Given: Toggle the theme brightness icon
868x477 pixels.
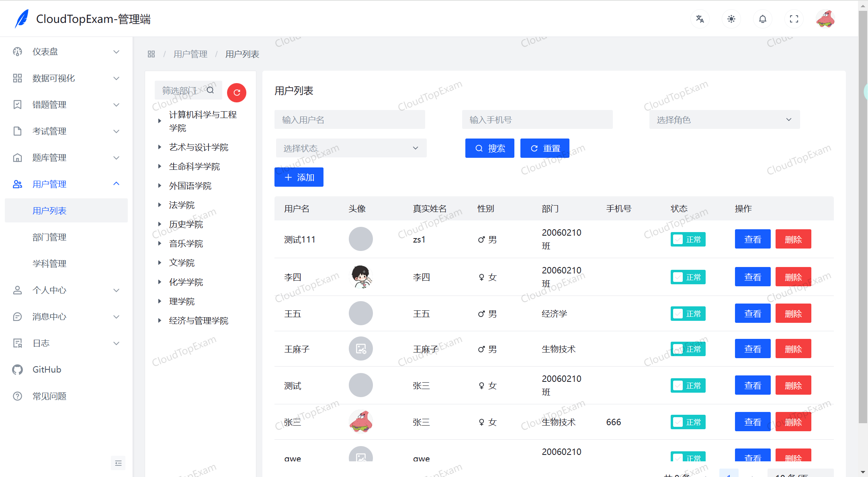Looking at the screenshot, I should (x=731, y=19).
